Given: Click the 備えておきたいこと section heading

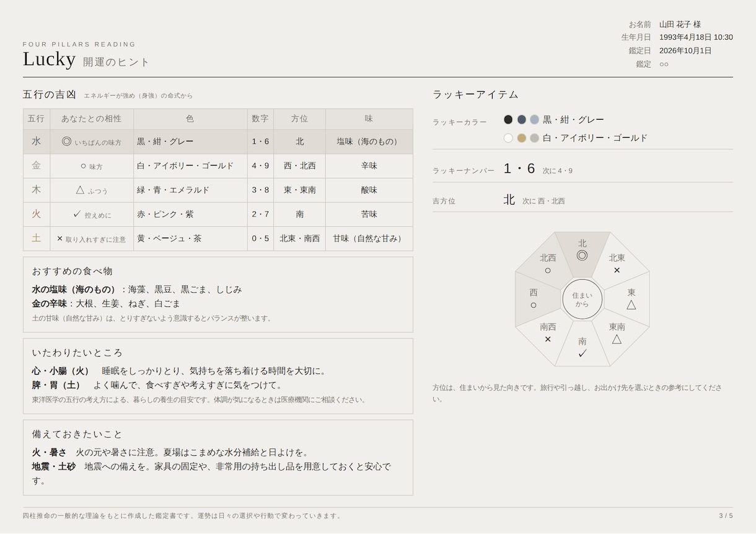Looking at the screenshot, I should (x=77, y=434).
